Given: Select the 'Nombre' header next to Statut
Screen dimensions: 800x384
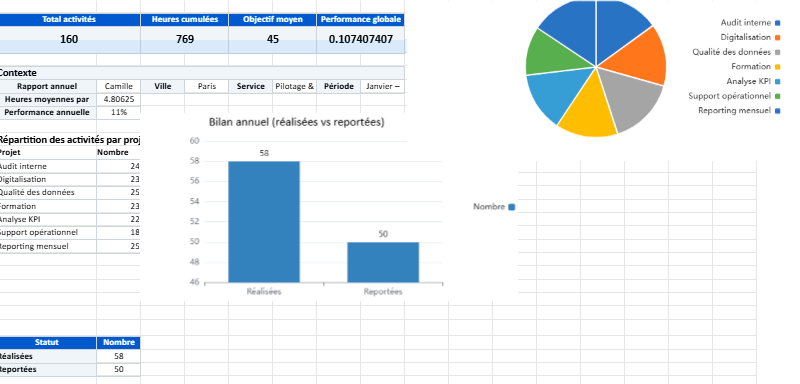Looking at the screenshot, I should [x=118, y=343].
